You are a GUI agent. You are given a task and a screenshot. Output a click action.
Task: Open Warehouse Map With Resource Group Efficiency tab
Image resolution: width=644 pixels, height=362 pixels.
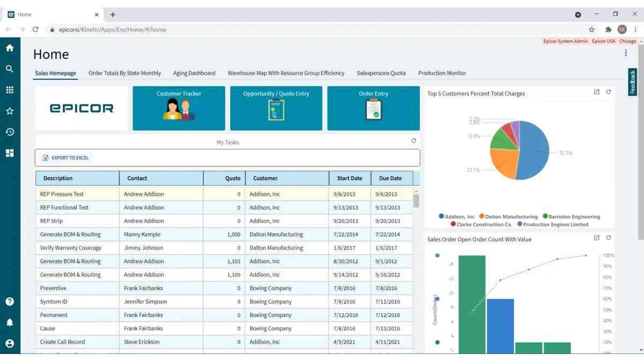[286, 73]
